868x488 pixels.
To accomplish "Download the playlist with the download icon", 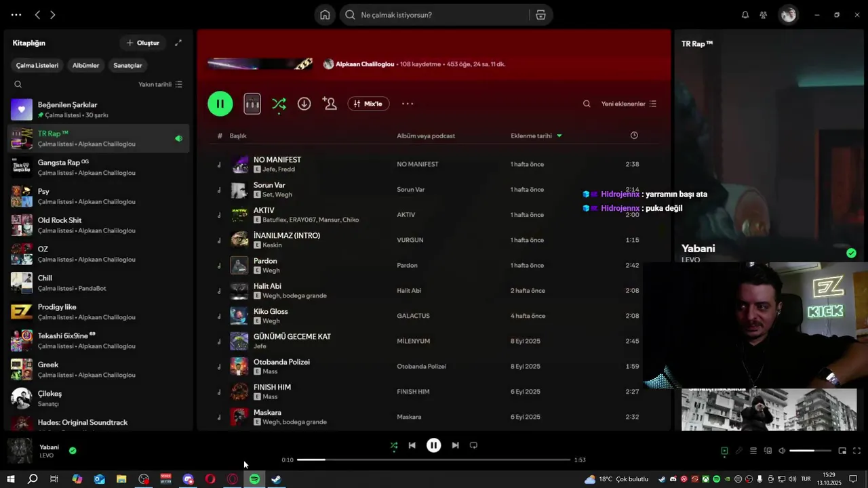I will (x=304, y=104).
